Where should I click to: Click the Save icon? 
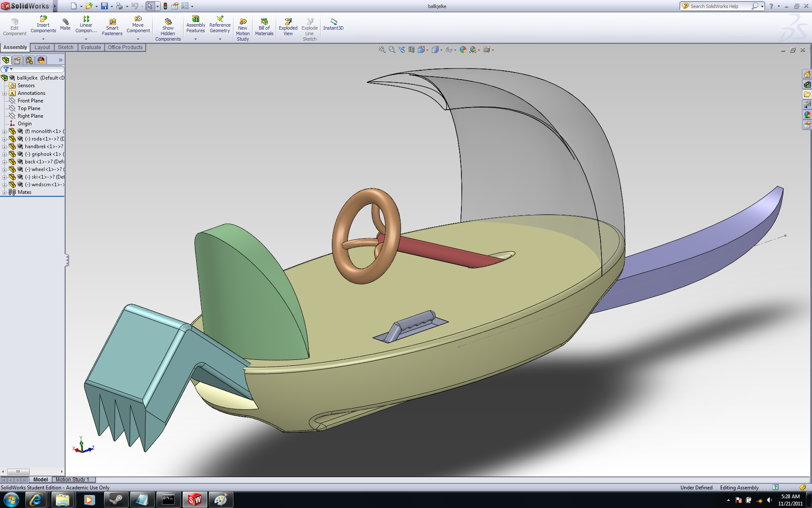point(104,6)
